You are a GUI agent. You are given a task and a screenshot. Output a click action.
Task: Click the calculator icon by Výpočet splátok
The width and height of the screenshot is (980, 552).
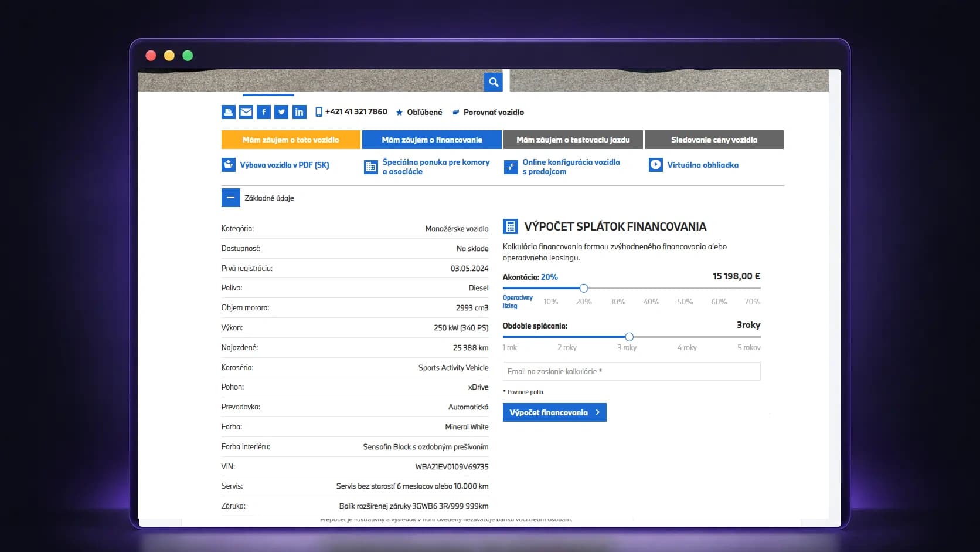click(511, 226)
